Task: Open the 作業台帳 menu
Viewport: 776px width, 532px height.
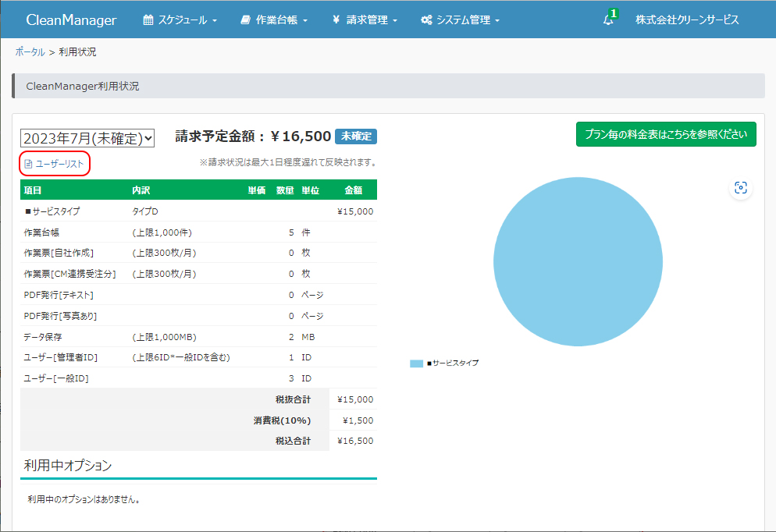Action: click(281, 20)
